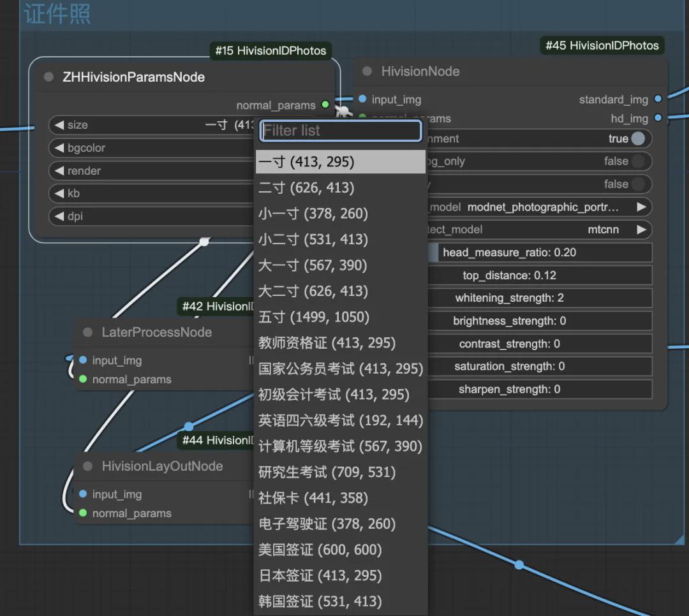Click the next arrow on mtcnn detect model
The image size is (689, 616).
641,230
